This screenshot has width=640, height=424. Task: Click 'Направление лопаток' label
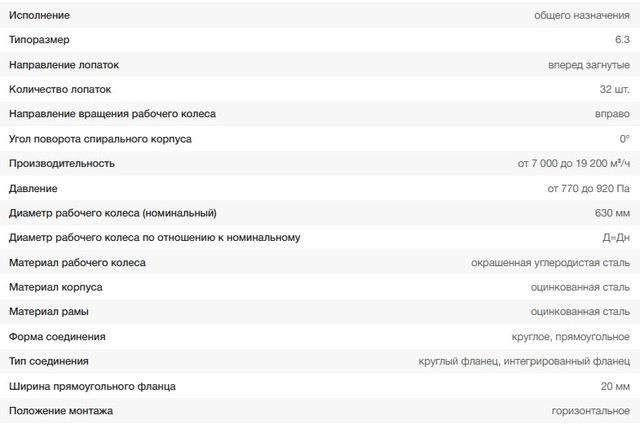[x=64, y=64]
